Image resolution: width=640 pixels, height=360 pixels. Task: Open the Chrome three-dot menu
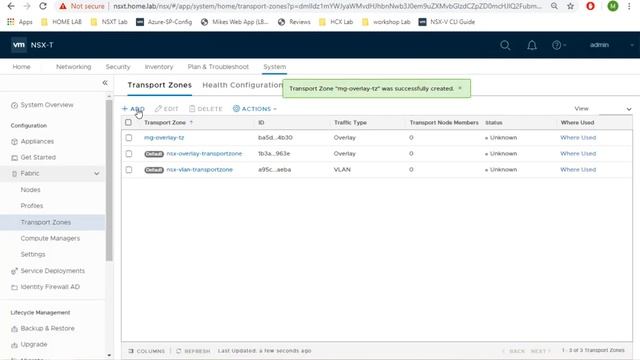tap(629, 6)
